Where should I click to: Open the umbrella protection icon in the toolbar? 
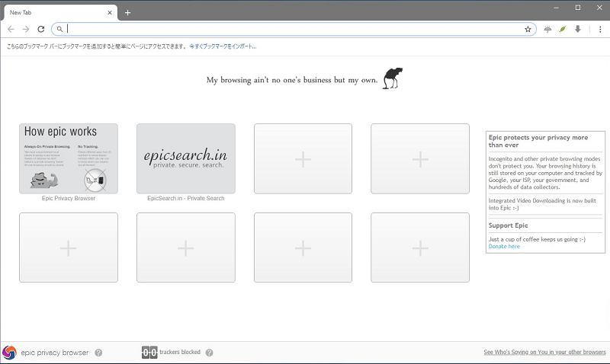547,29
